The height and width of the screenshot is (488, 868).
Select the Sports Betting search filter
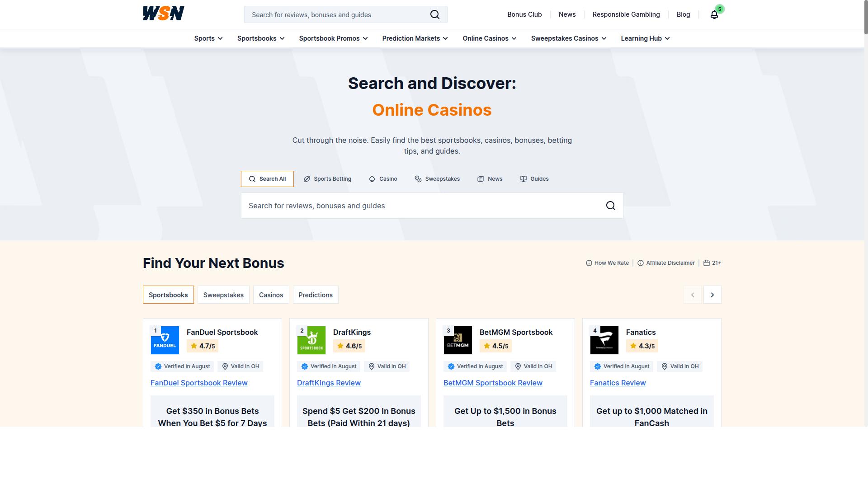pyautogui.click(x=327, y=179)
